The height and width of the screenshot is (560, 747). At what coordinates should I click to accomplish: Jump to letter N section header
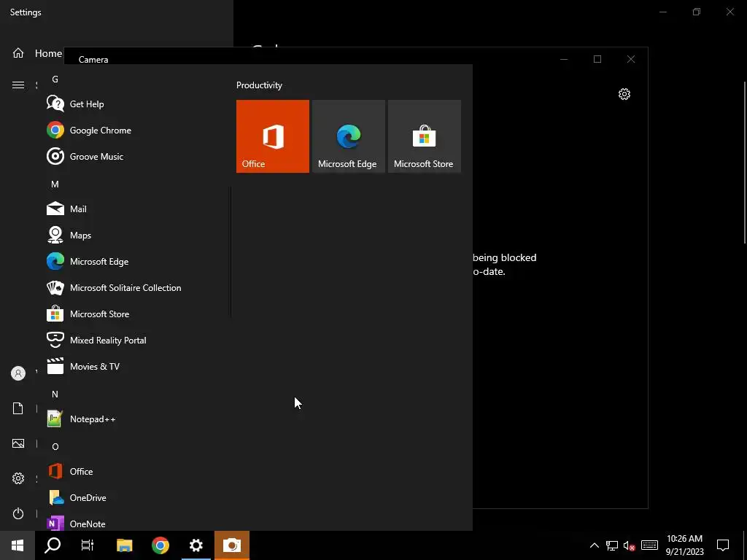coord(55,394)
